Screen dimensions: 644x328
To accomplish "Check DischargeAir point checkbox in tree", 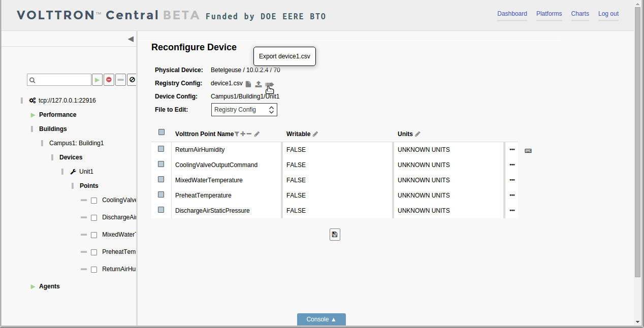I will 94,218.
